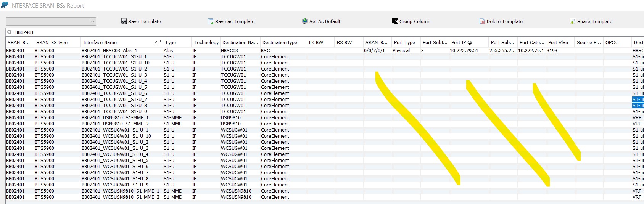Click the Port Vlan column header
644x204 pixels.
click(558, 43)
